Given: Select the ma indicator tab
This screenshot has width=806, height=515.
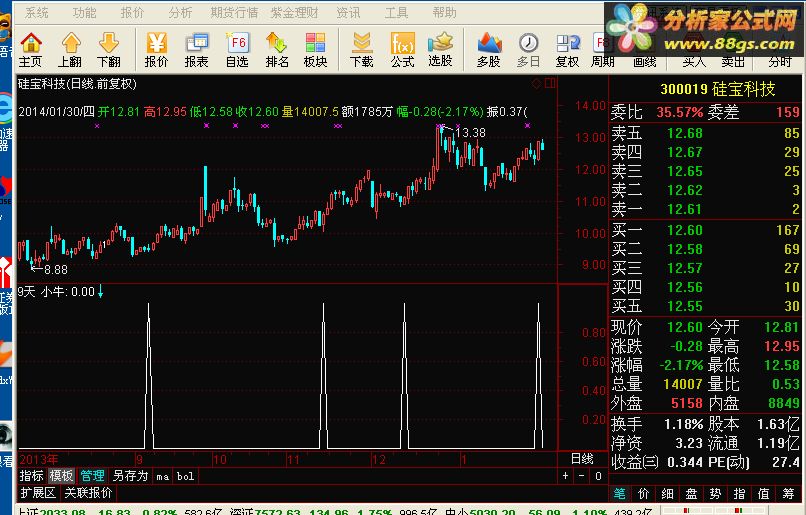Looking at the screenshot, I should point(162,476).
